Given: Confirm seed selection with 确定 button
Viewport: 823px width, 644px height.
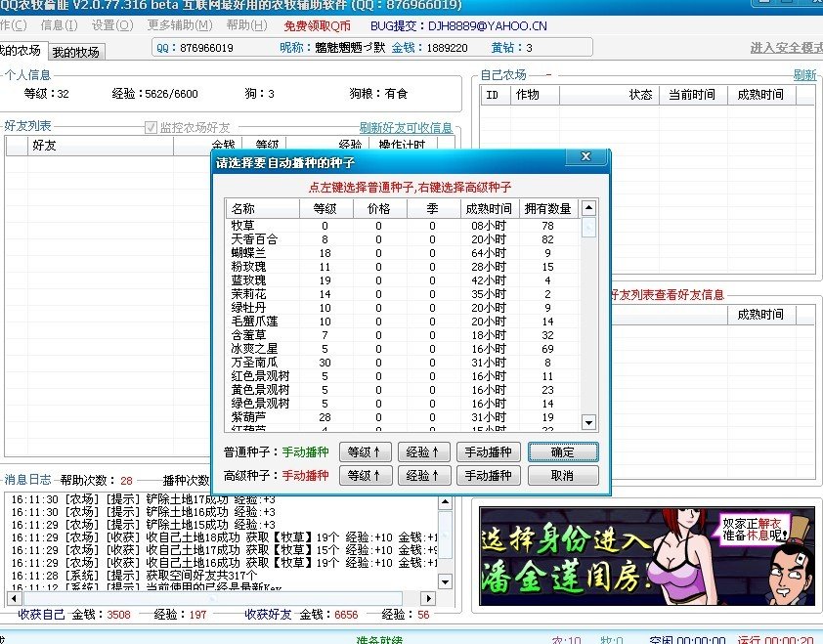Looking at the screenshot, I should point(562,452).
